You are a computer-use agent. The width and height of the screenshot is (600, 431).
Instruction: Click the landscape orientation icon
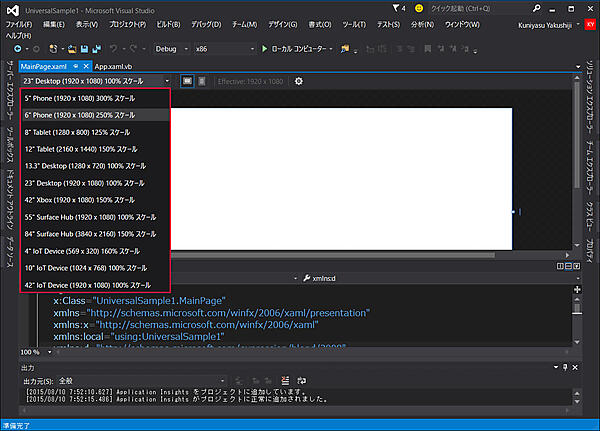coord(187,80)
